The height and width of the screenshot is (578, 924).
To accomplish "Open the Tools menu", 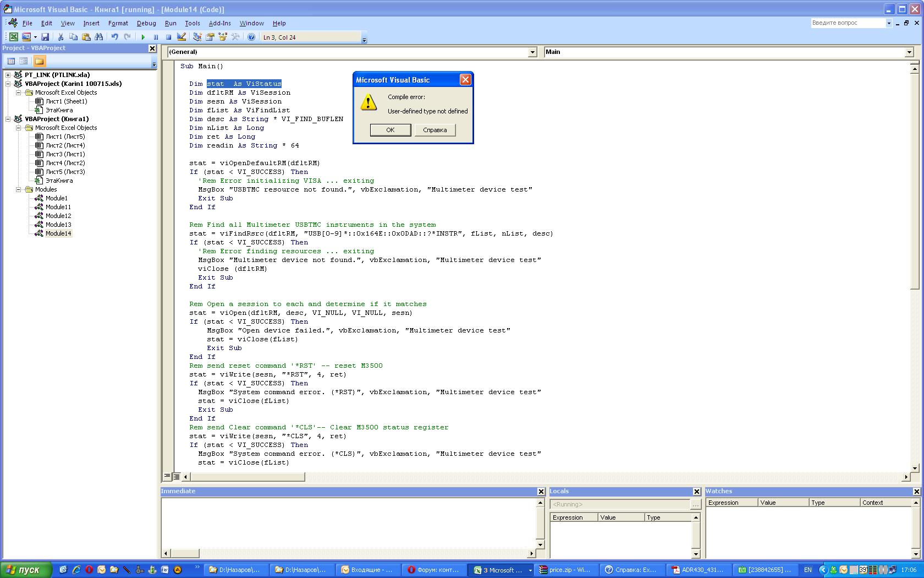I will click(192, 23).
